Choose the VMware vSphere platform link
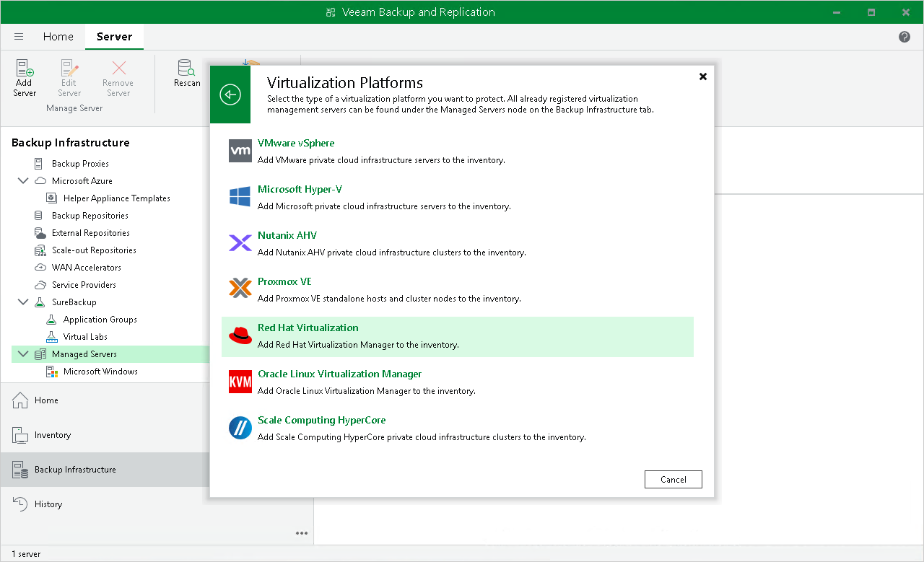The image size is (924, 562). coord(296,144)
